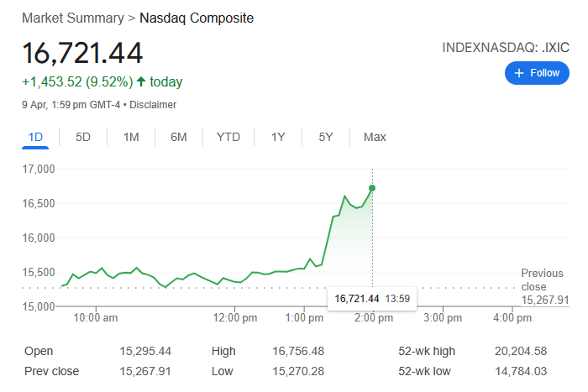Click the 16,721.44 13:59 chart tooltip

click(372, 299)
